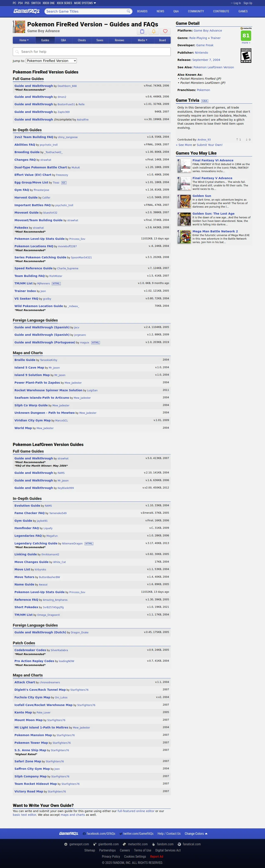Open the Media dropdown tab
The width and height of the screenshot is (265, 868).
[142, 40]
